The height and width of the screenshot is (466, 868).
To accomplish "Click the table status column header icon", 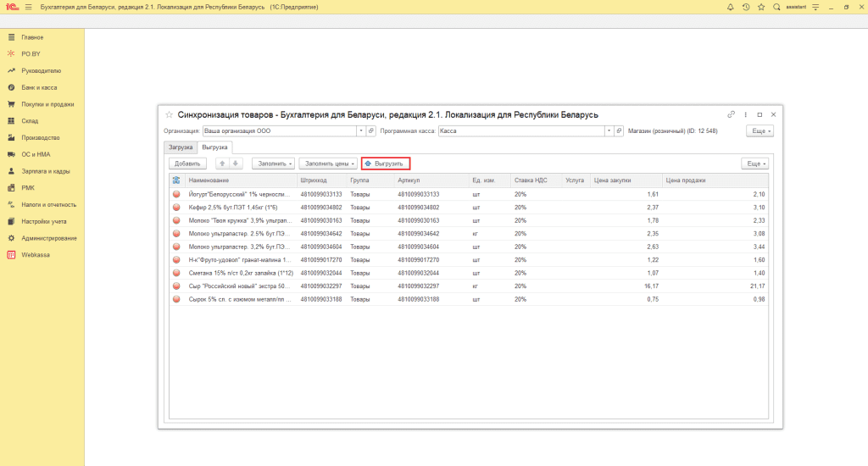I will (x=176, y=180).
